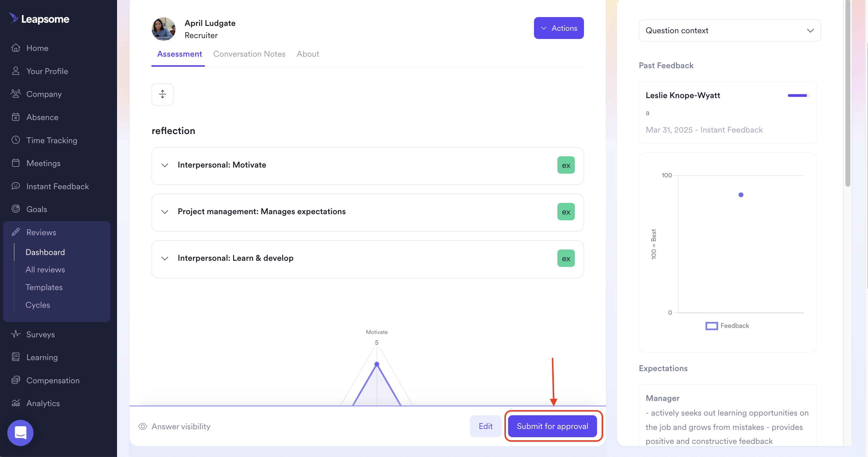Click April Ludgate's avatar photo

click(163, 29)
